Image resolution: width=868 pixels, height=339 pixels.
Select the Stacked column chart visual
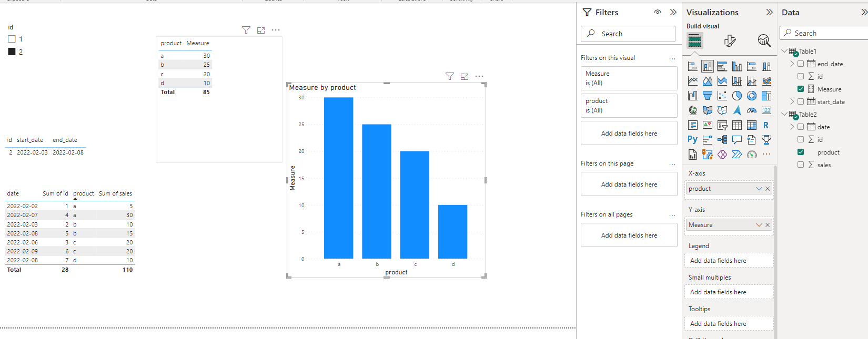coord(708,66)
